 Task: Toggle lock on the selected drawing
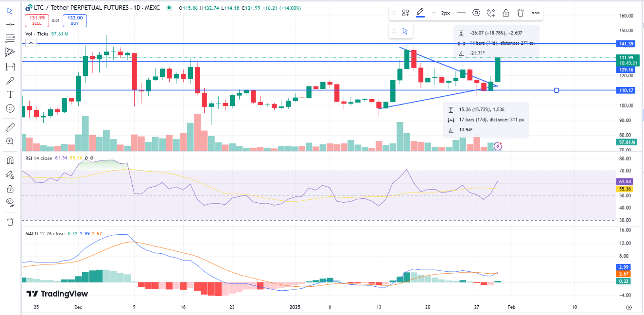coord(506,13)
